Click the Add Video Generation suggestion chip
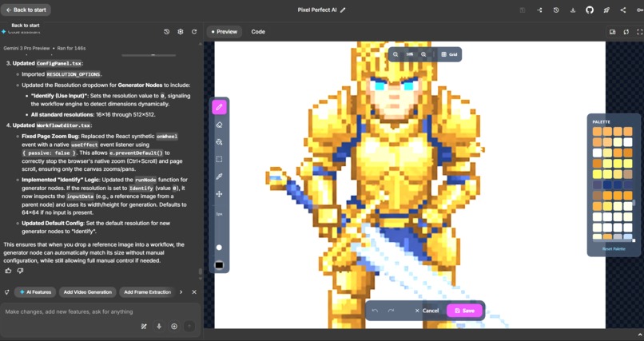 point(87,292)
